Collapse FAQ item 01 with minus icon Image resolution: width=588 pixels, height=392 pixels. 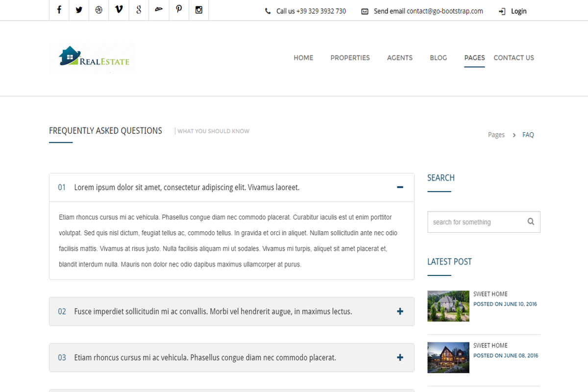click(400, 187)
